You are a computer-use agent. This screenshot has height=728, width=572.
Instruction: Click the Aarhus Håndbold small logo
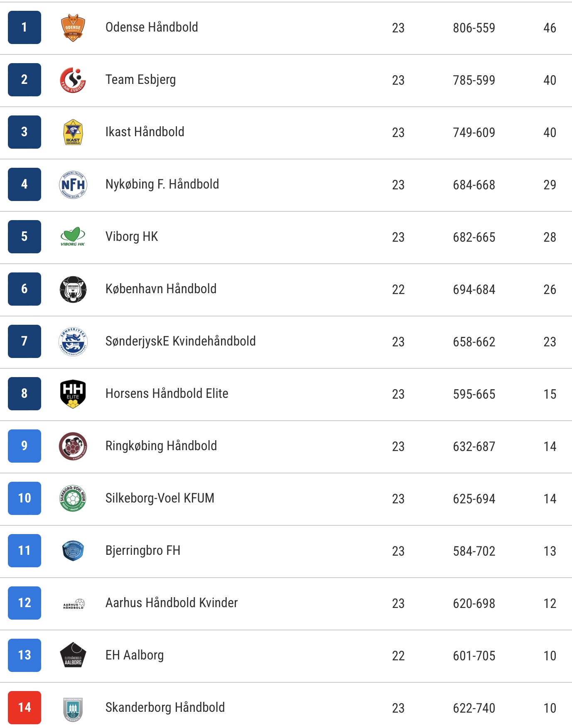[74, 604]
